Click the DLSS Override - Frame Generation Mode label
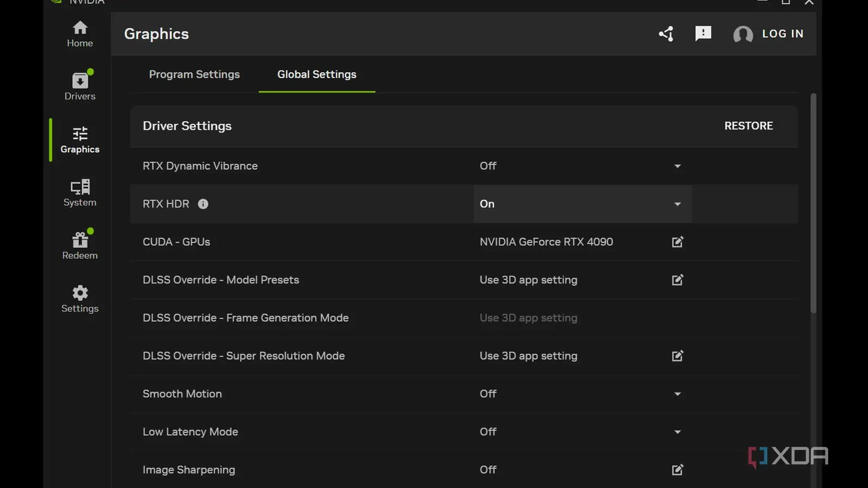The height and width of the screenshot is (488, 868). 246,318
